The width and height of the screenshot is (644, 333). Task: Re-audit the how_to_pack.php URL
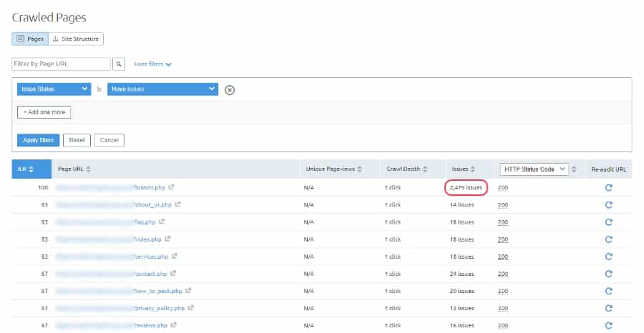click(x=609, y=291)
